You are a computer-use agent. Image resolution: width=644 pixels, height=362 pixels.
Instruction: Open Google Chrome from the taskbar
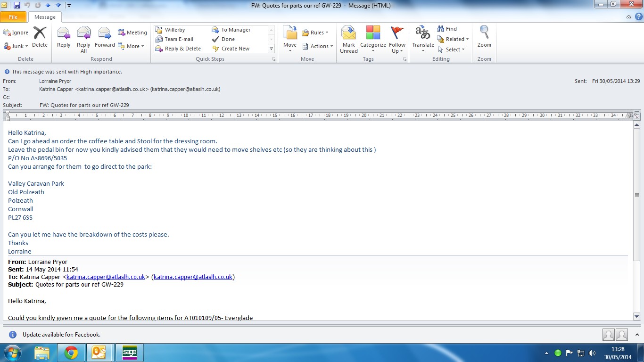point(71,353)
